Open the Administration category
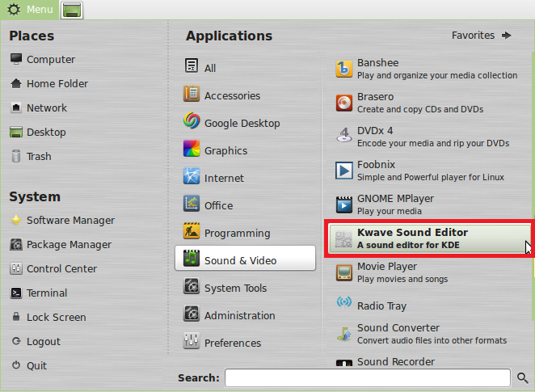 point(245,315)
